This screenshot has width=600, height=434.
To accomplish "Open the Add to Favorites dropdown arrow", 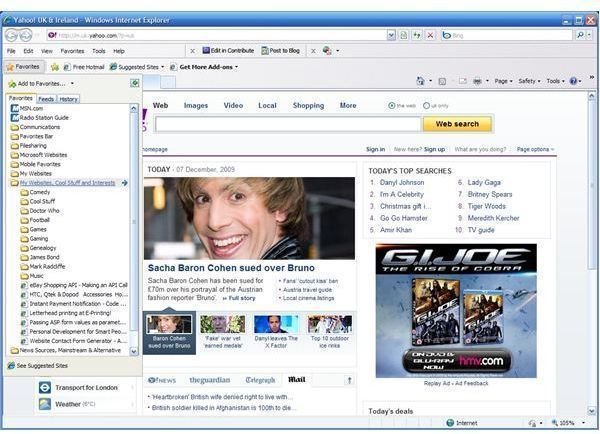I will [72, 83].
